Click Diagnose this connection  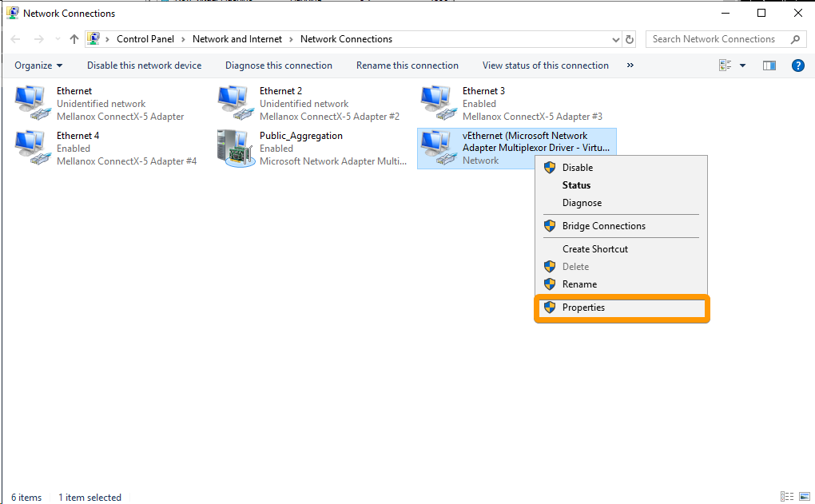278,65
